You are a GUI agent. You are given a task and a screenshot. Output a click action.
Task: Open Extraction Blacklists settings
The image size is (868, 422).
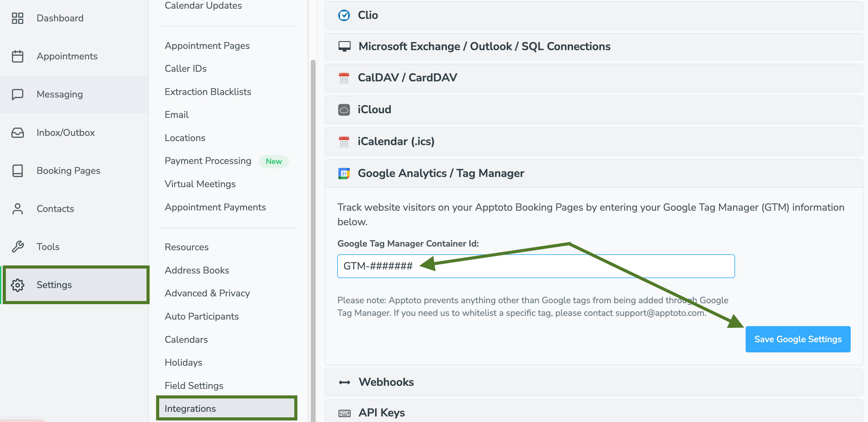click(208, 92)
